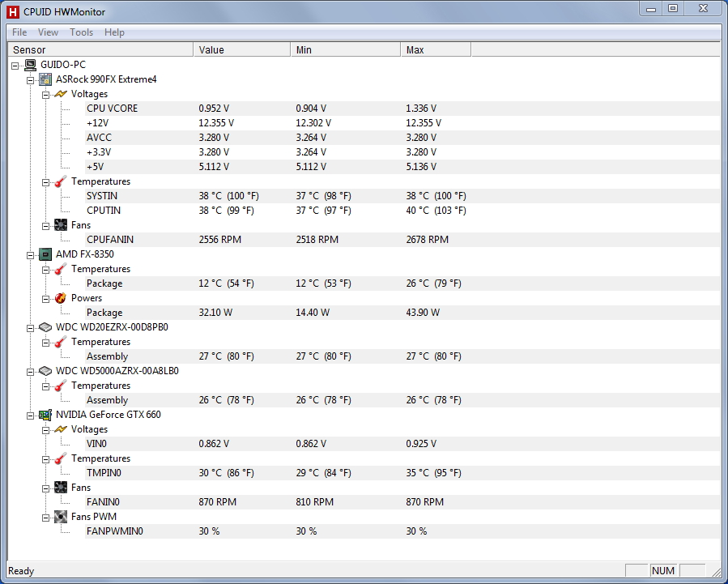Click the HWMonitor app icon in title bar

click(13, 12)
